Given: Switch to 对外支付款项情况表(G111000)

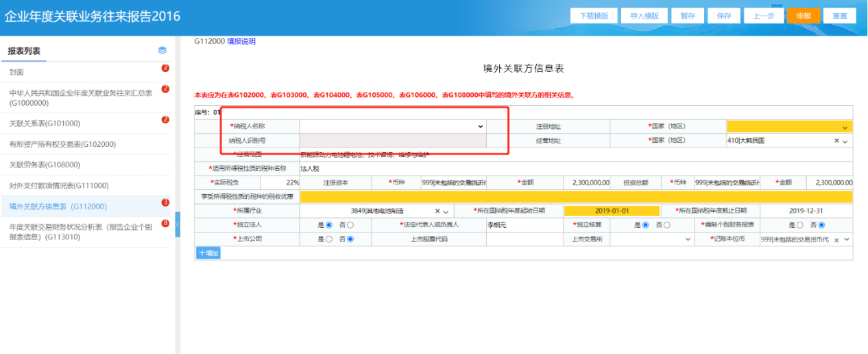Looking at the screenshot, I should click(59, 185).
